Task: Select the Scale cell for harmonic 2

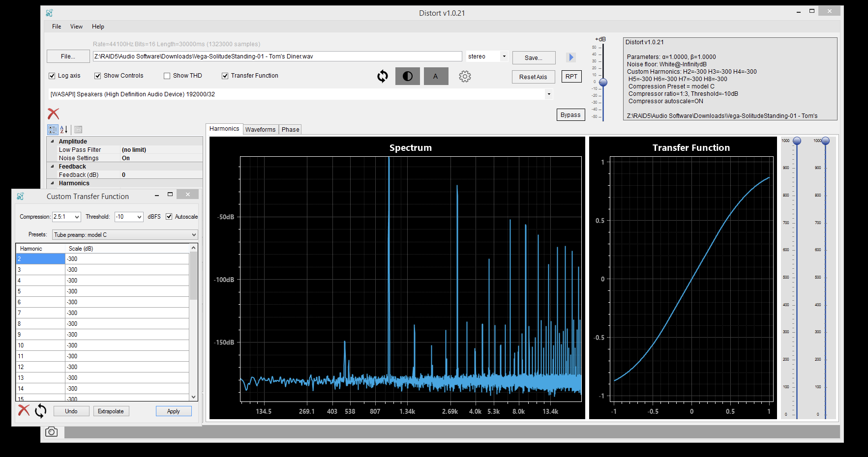Action: (x=127, y=259)
